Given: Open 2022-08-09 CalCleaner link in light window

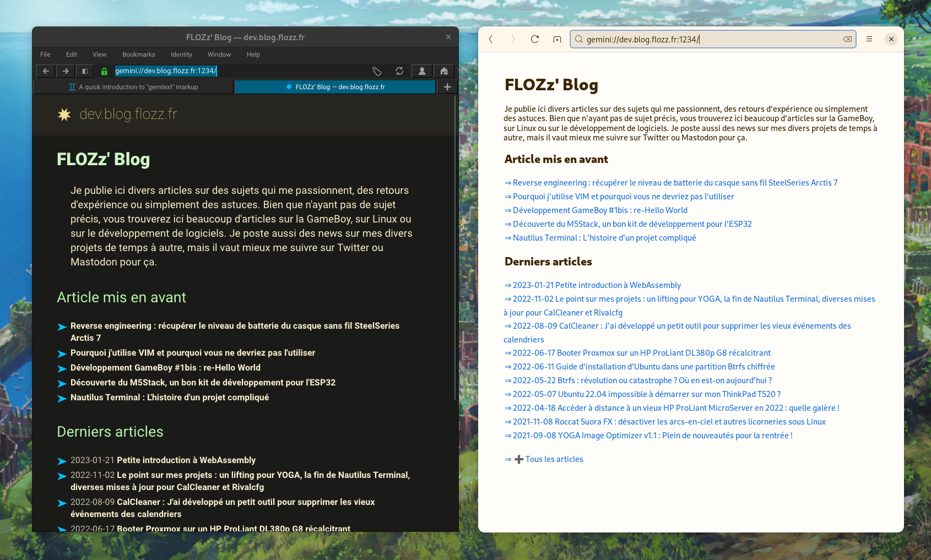Looking at the screenshot, I should (678, 333).
